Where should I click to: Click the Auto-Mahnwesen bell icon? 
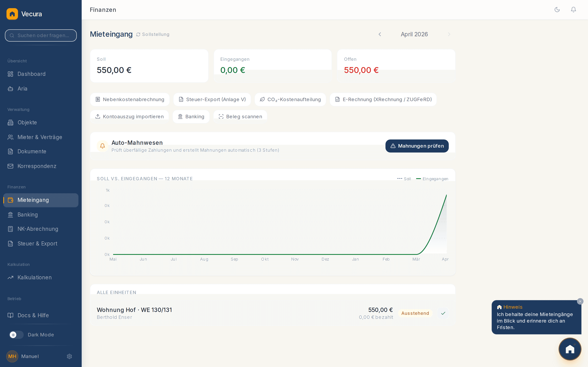[x=102, y=146]
